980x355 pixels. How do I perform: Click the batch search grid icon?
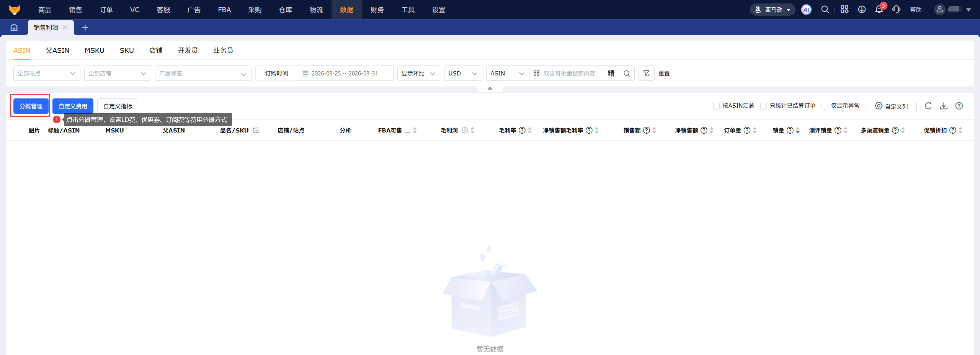point(536,73)
